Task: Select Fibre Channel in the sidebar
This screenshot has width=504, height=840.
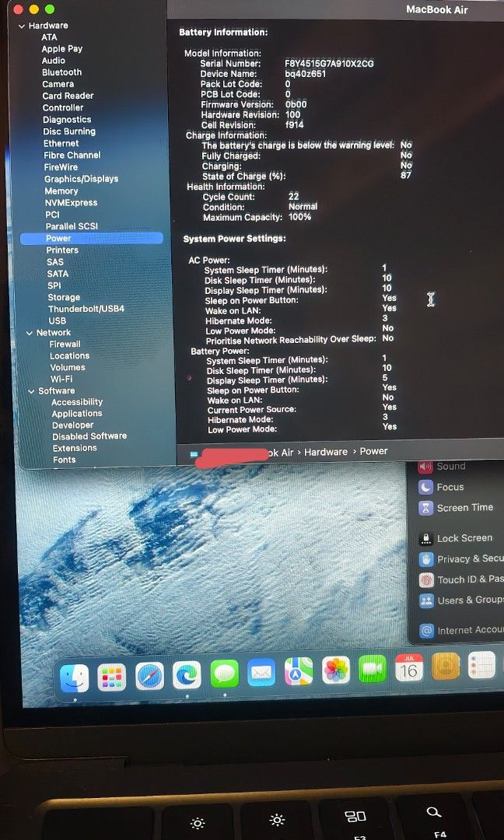Action: coord(72,156)
